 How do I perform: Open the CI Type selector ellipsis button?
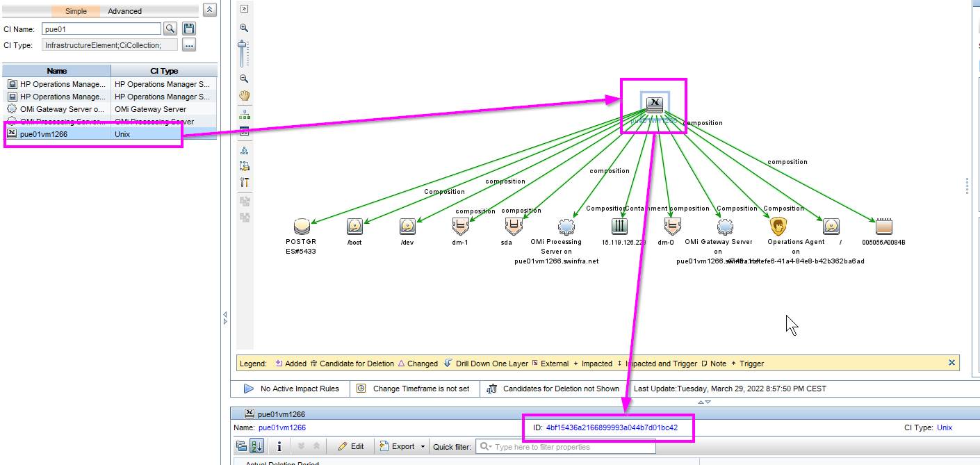click(189, 45)
